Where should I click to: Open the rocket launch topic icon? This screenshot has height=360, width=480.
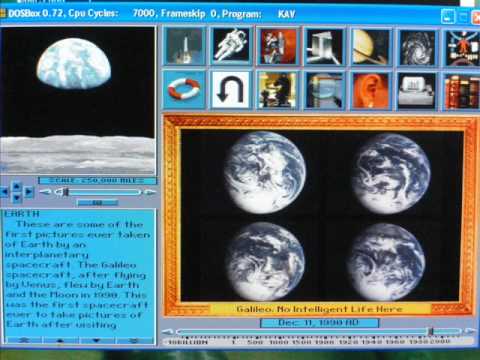click(x=184, y=46)
